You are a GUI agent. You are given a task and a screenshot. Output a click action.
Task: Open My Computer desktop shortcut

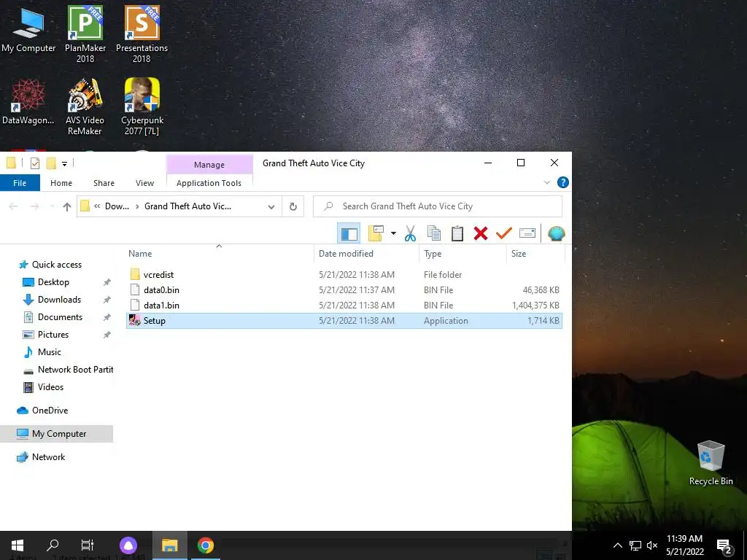[x=28, y=29]
